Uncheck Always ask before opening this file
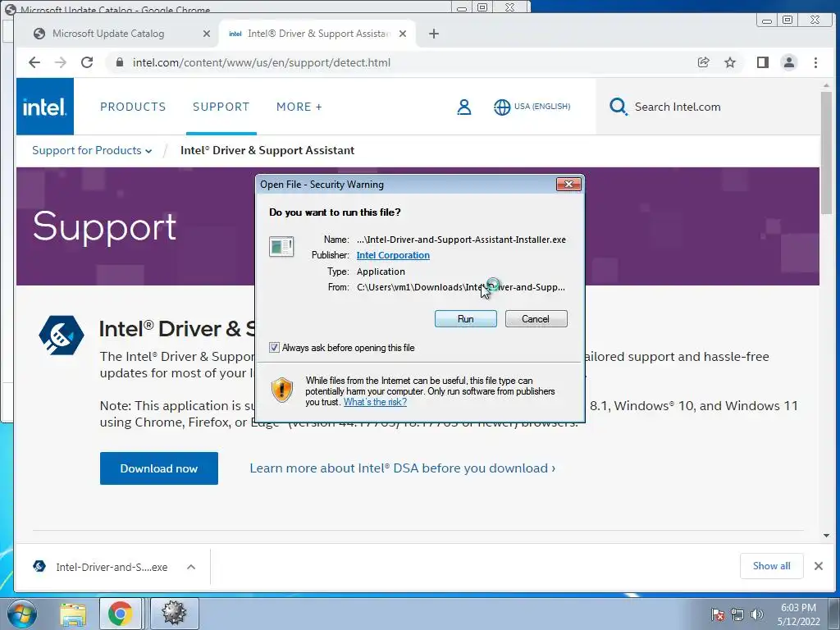840x630 pixels. click(274, 348)
